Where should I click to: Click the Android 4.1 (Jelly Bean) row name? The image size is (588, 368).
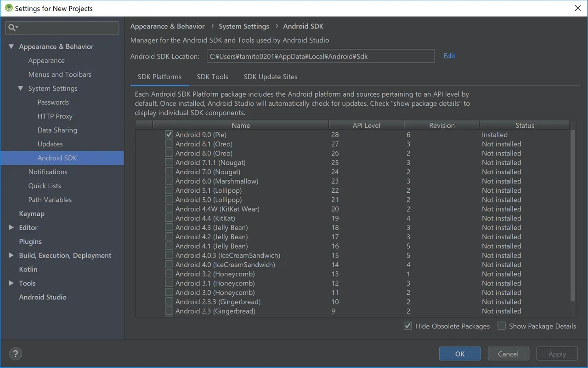click(211, 246)
